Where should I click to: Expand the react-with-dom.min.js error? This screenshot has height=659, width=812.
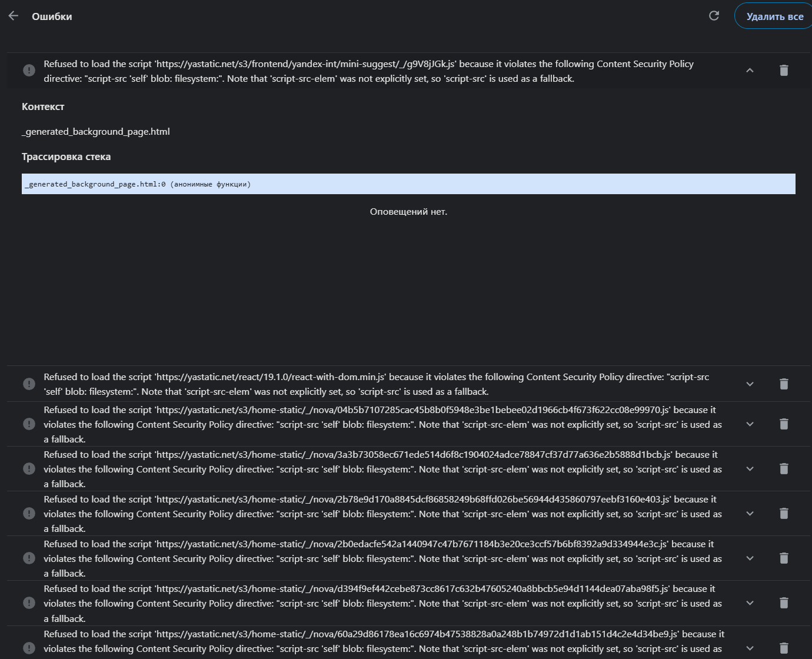750,384
